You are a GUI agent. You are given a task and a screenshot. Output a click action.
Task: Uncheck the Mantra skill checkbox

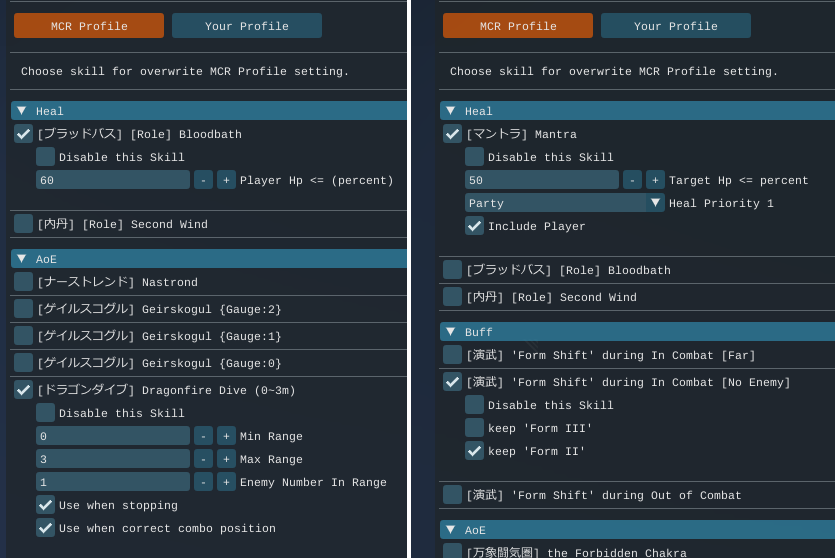[452, 134]
